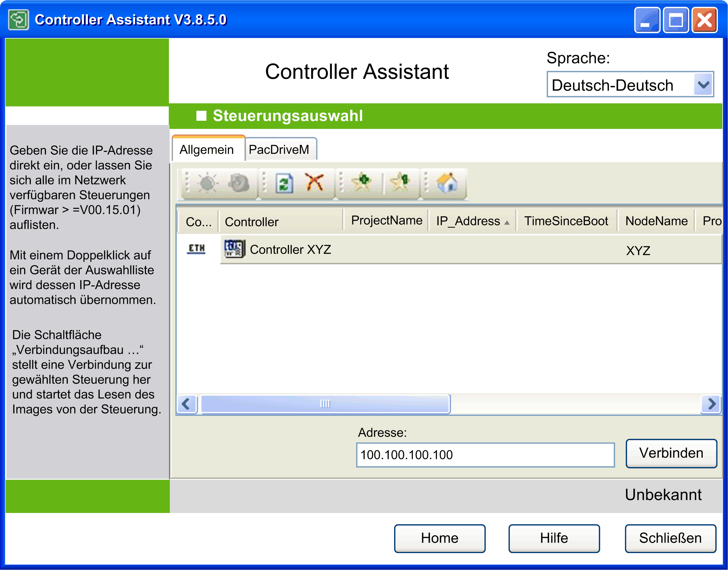
Task: Click the Verbinden button
Action: (x=671, y=453)
